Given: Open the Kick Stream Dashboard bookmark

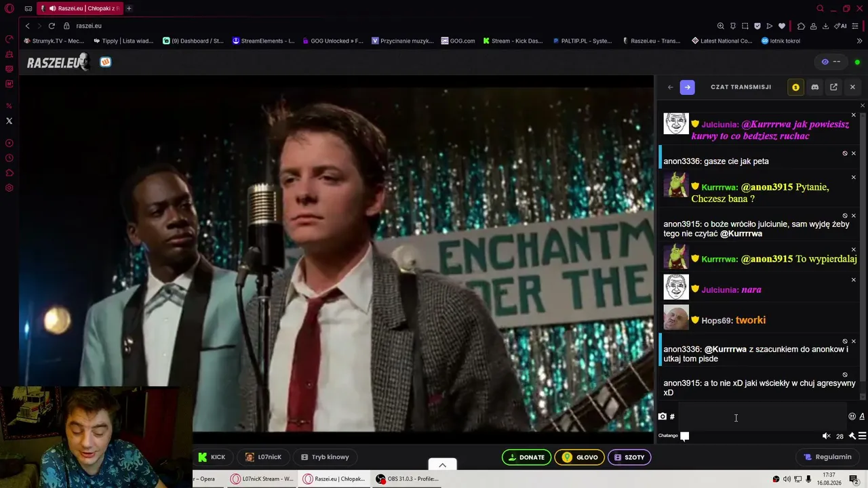Looking at the screenshot, I should pyautogui.click(x=513, y=41).
